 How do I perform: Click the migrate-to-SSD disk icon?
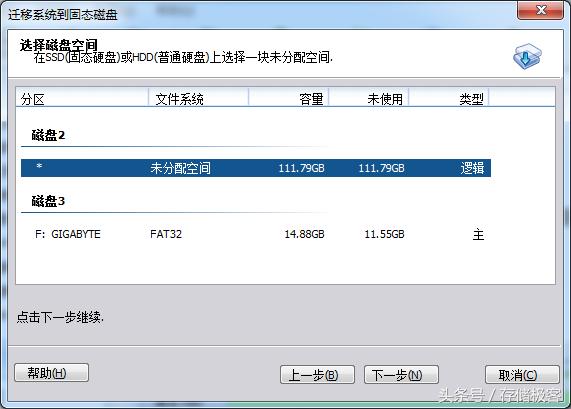click(x=527, y=56)
